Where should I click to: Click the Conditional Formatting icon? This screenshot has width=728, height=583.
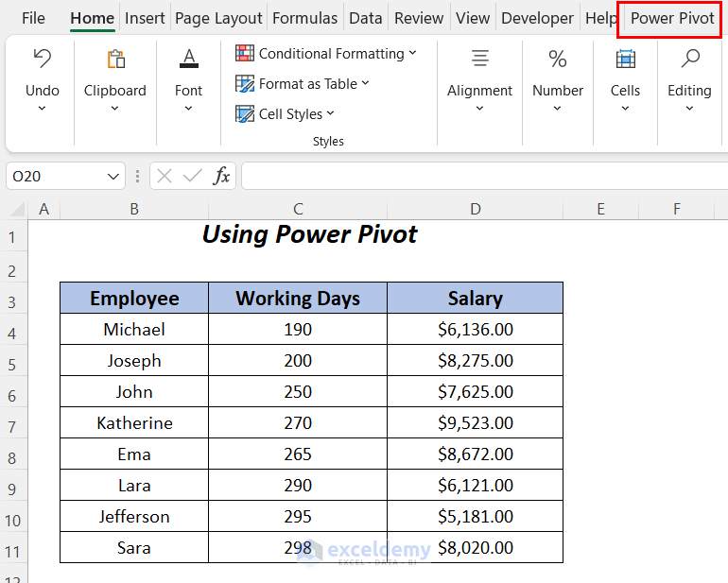(245, 53)
